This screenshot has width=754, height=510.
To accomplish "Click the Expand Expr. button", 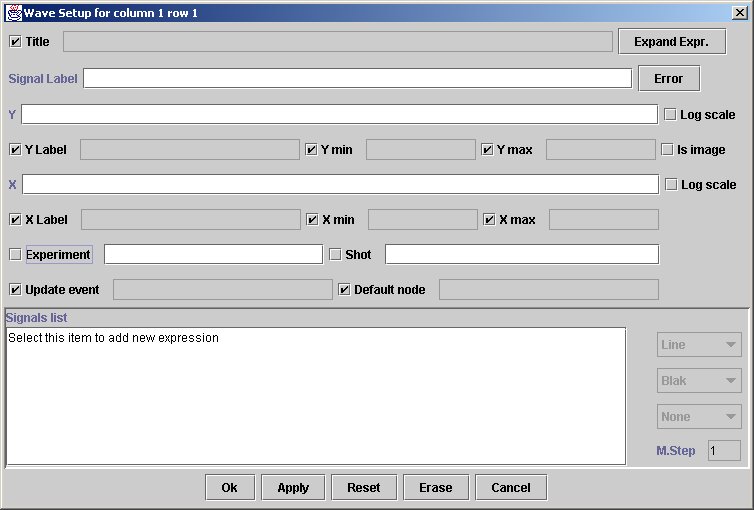I will [672, 42].
